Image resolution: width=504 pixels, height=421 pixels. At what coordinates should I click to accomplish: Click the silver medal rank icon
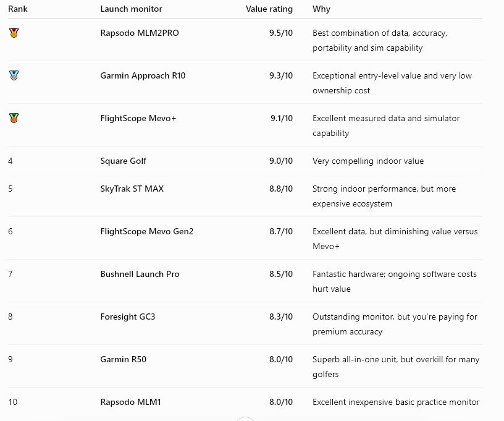coord(14,75)
